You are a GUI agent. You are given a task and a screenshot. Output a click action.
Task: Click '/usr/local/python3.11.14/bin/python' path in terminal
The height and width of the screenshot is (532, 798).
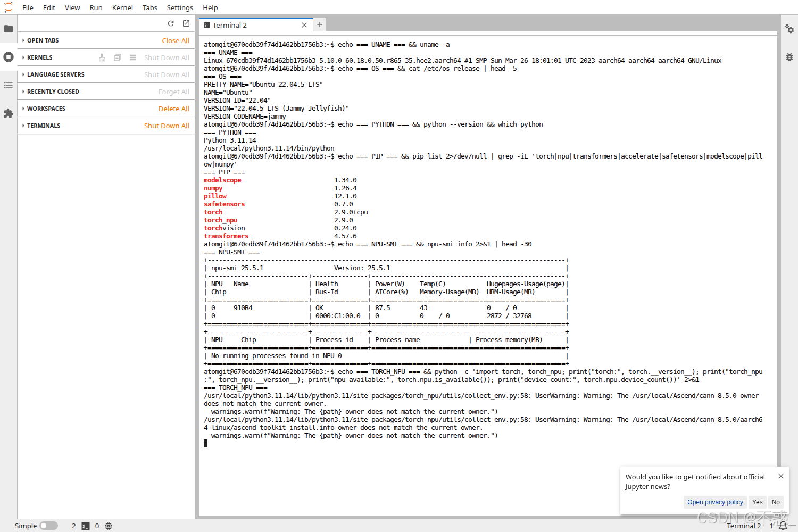click(x=269, y=148)
